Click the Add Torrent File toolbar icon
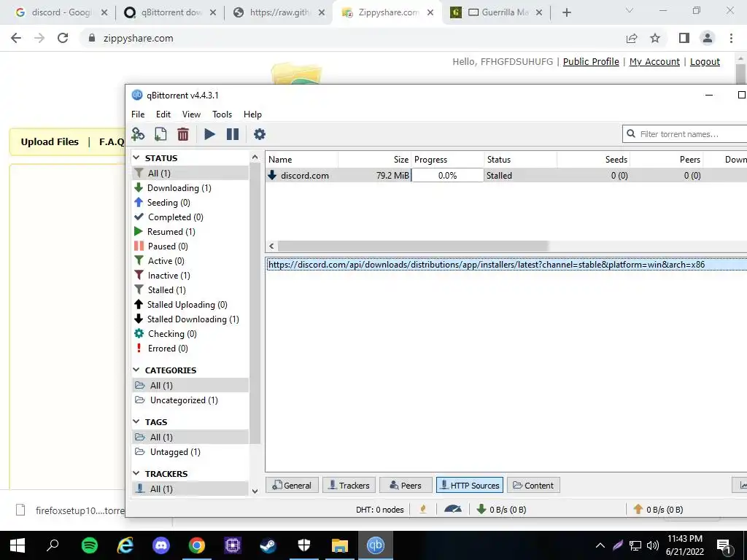The image size is (747, 560). tap(160, 134)
